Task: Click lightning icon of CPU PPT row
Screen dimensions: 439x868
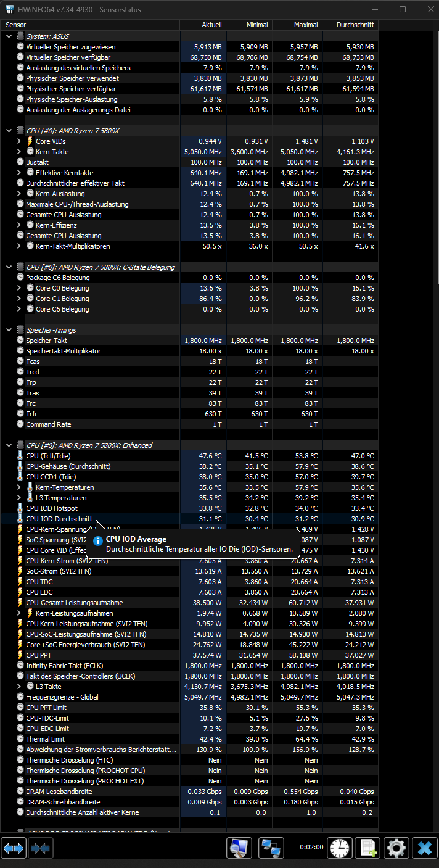Action: pyautogui.click(x=20, y=655)
